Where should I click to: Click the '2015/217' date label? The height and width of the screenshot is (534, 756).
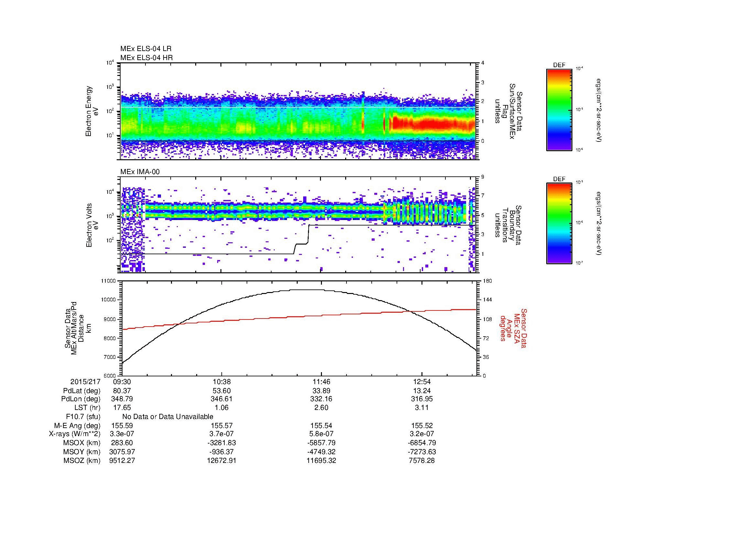pyautogui.click(x=85, y=382)
